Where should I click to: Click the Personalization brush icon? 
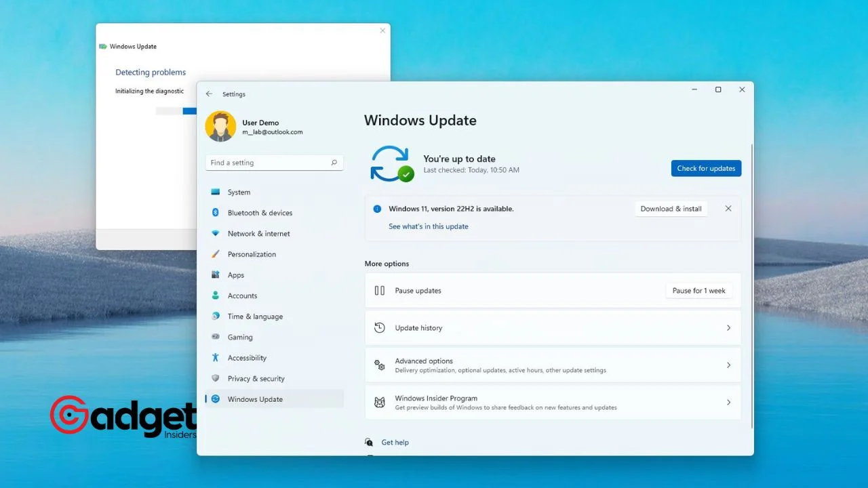pos(216,254)
